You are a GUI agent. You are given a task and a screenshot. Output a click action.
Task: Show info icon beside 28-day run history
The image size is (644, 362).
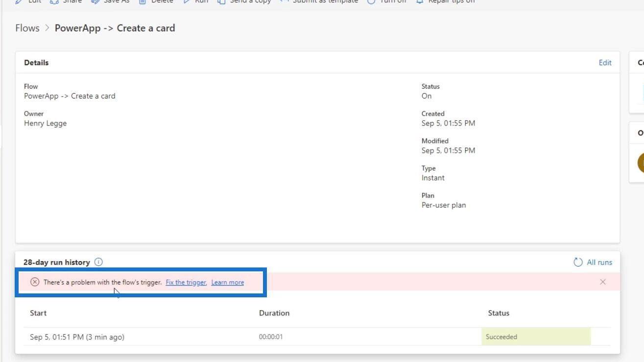(98, 262)
